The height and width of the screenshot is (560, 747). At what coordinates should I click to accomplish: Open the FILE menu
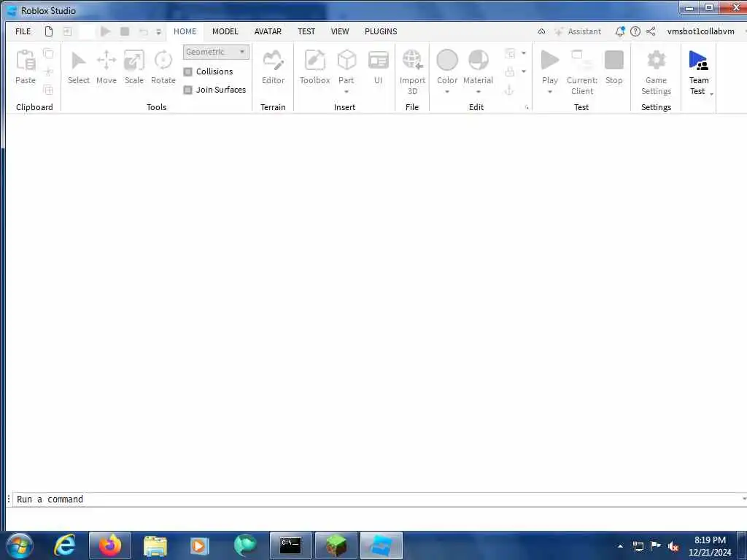pos(23,31)
